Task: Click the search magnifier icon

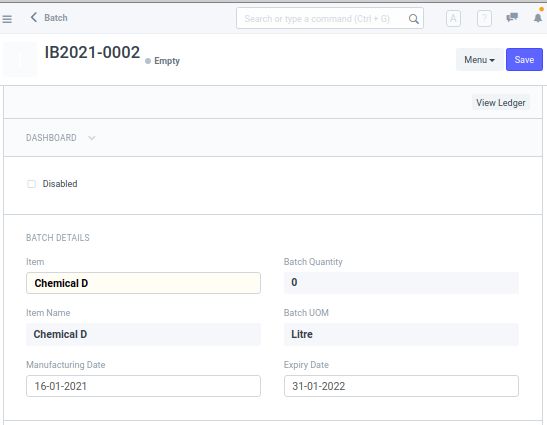Action: tap(413, 19)
